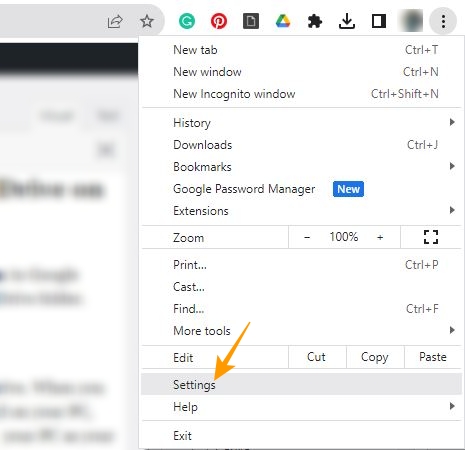The image size is (465, 450).
Task: Click the Paste button
Action: (433, 357)
